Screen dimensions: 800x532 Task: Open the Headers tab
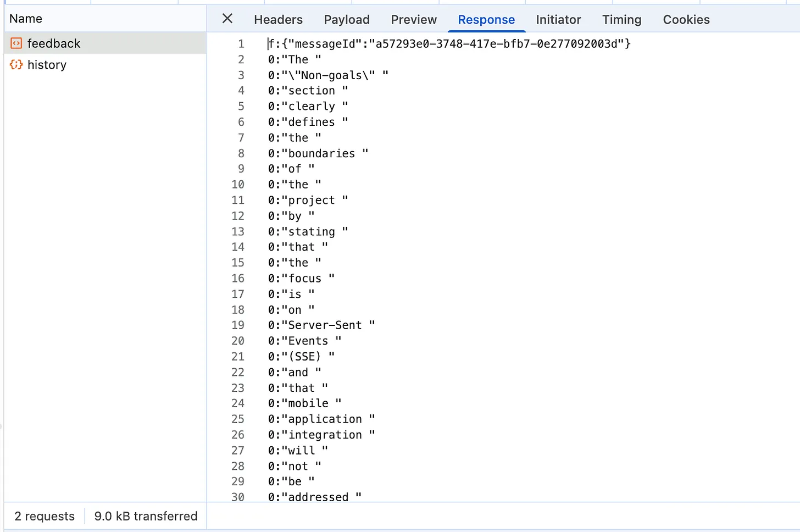278,20
